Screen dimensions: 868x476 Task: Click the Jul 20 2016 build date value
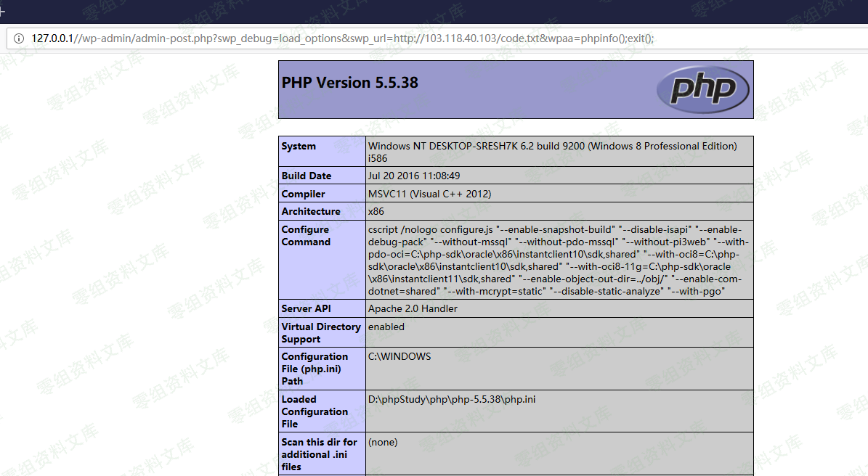click(413, 176)
